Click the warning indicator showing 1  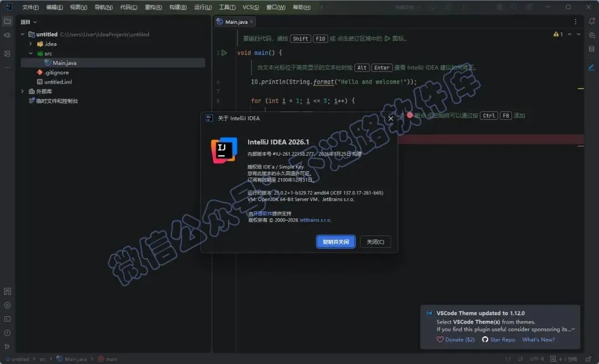[x=558, y=34]
